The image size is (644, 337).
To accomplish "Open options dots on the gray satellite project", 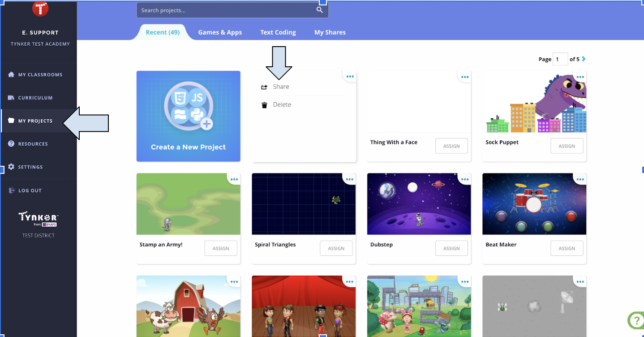I will click(580, 282).
